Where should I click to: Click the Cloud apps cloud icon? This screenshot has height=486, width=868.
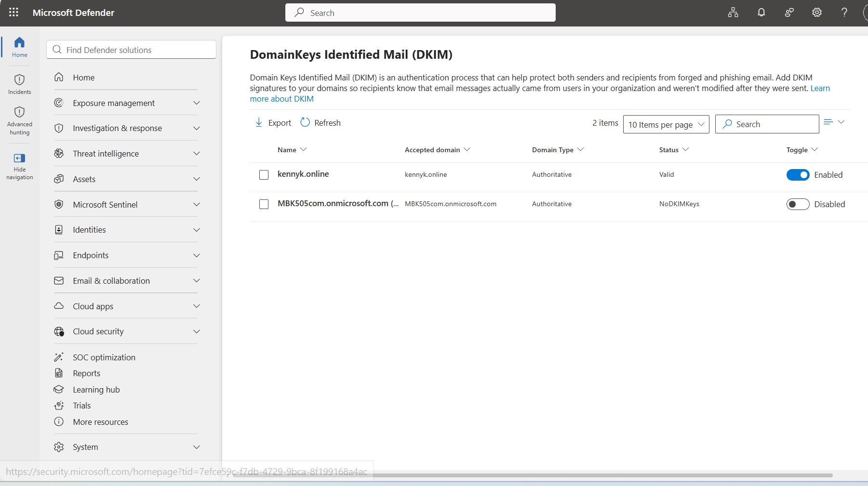pos(59,306)
